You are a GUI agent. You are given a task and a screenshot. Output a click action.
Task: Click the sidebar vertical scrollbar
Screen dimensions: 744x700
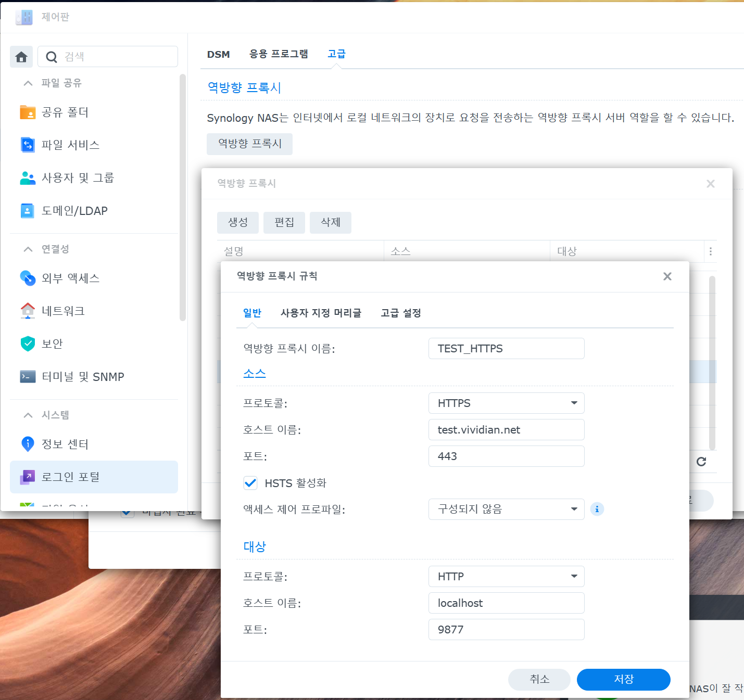pos(182,198)
